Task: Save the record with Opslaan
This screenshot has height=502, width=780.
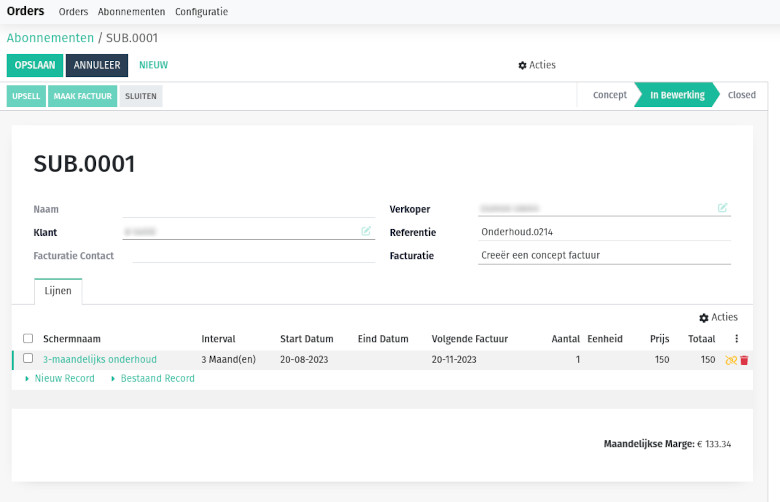Action: click(x=35, y=65)
